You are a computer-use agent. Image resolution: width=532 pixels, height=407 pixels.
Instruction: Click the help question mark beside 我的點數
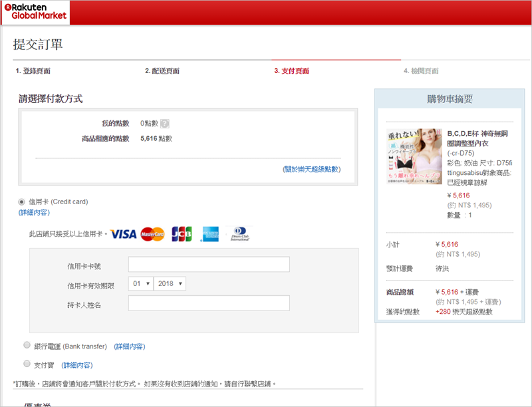pos(165,124)
